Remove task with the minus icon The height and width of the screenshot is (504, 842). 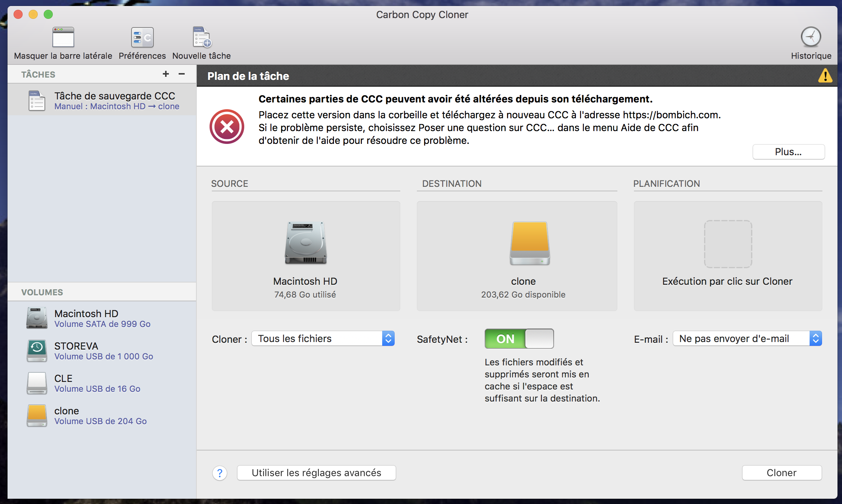click(182, 74)
